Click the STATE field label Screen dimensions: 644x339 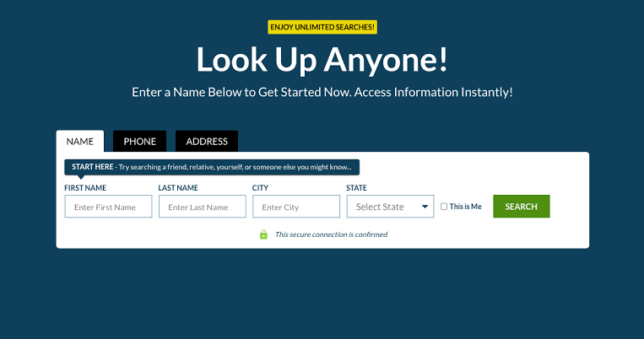[356, 188]
